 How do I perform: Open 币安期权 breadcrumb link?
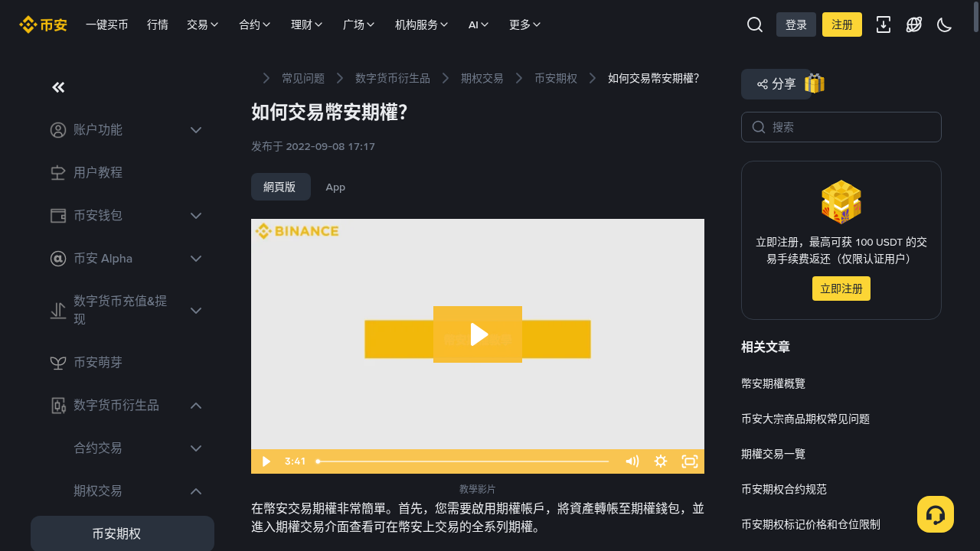[x=556, y=78]
